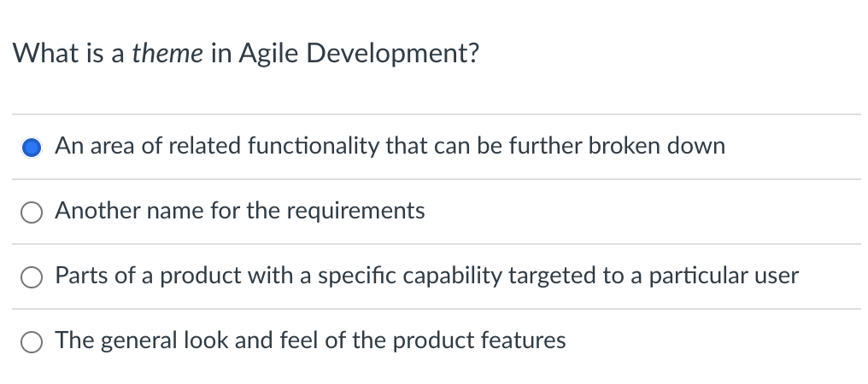Image resolution: width=868 pixels, height=384 pixels.
Task: Click the word 'capability' in the third answer
Action: [452, 276]
